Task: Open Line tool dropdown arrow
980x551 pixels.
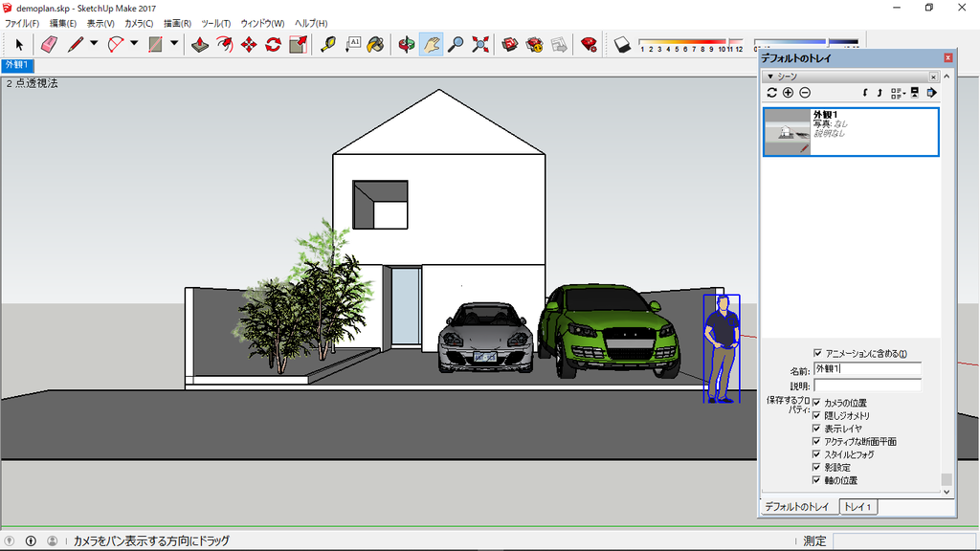Action: (94, 44)
